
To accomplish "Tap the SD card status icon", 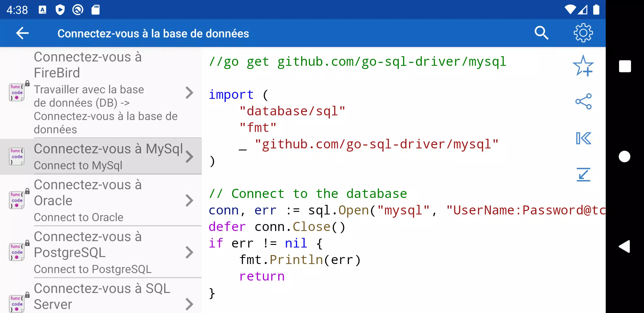I will pyautogui.click(x=95, y=10).
